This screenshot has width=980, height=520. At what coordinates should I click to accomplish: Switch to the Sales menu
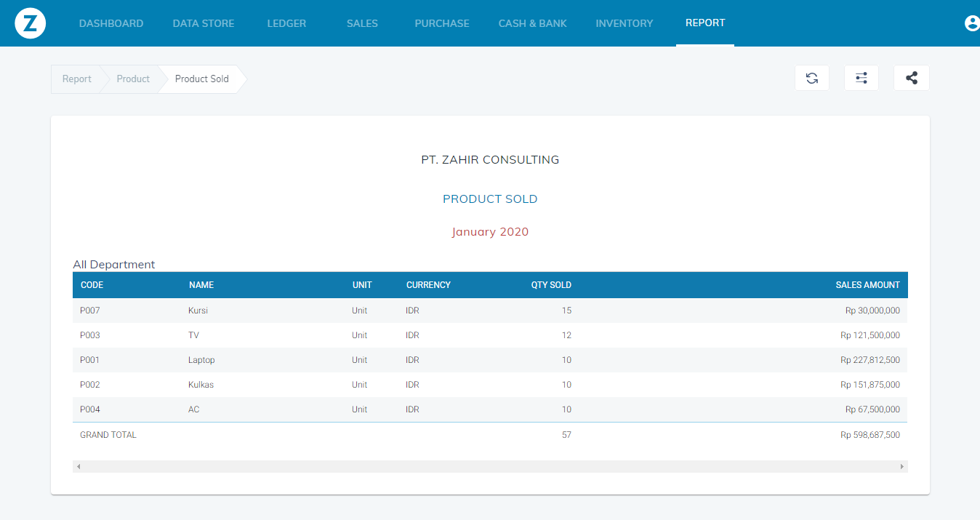click(x=362, y=23)
